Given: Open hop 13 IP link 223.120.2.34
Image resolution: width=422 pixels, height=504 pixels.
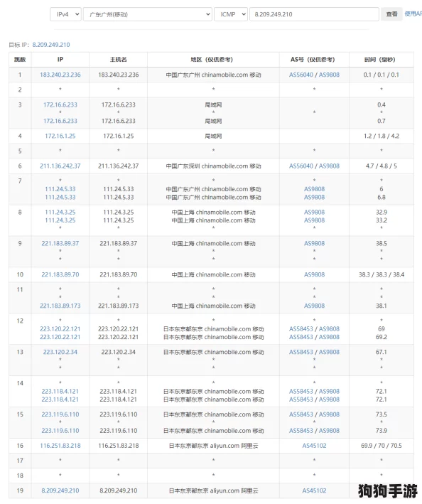Looking at the screenshot, I should point(60,353).
